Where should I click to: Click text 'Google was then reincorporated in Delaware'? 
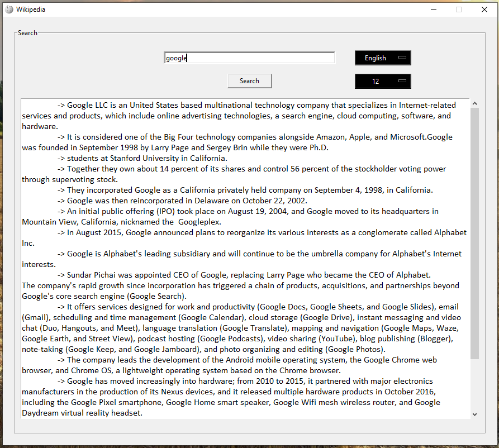tap(148, 201)
